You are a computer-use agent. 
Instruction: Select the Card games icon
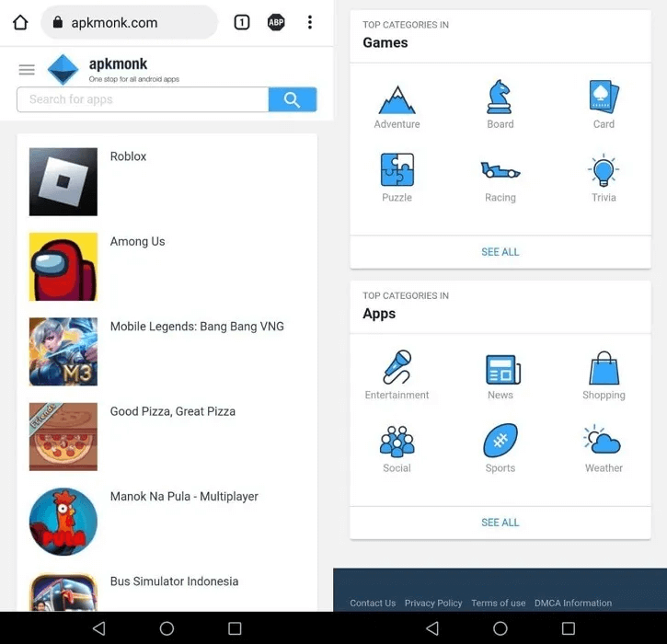pos(604,97)
